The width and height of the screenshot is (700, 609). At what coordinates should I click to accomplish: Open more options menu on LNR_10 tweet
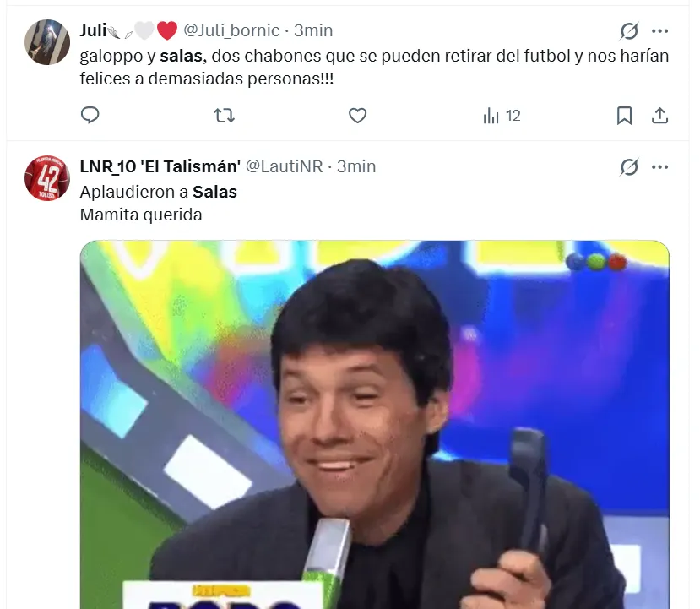(659, 167)
